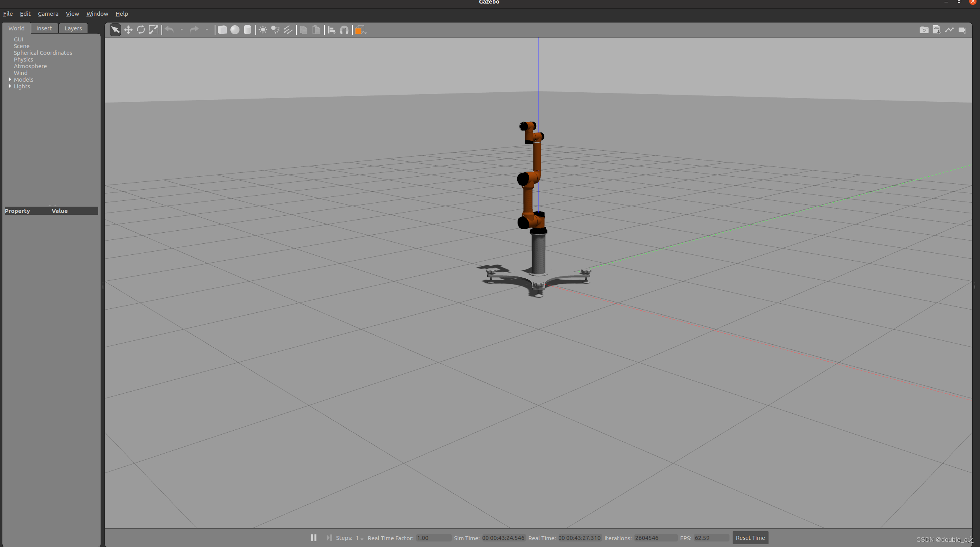Open the align tool
Viewport: 980px width, 547px height.
point(332,30)
